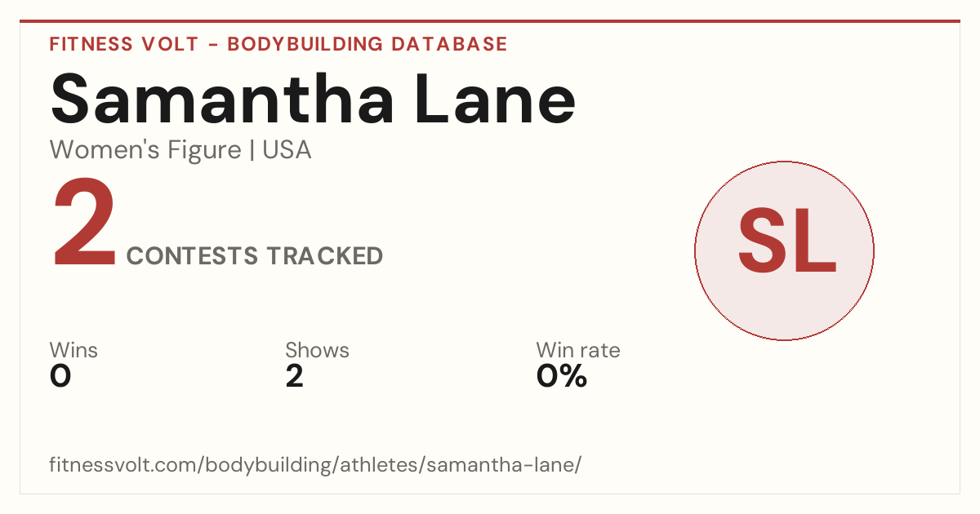Image resolution: width=980 pixels, height=514 pixels.
Task: Select the USA country label
Action: pyautogui.click(x=287, y=150)
